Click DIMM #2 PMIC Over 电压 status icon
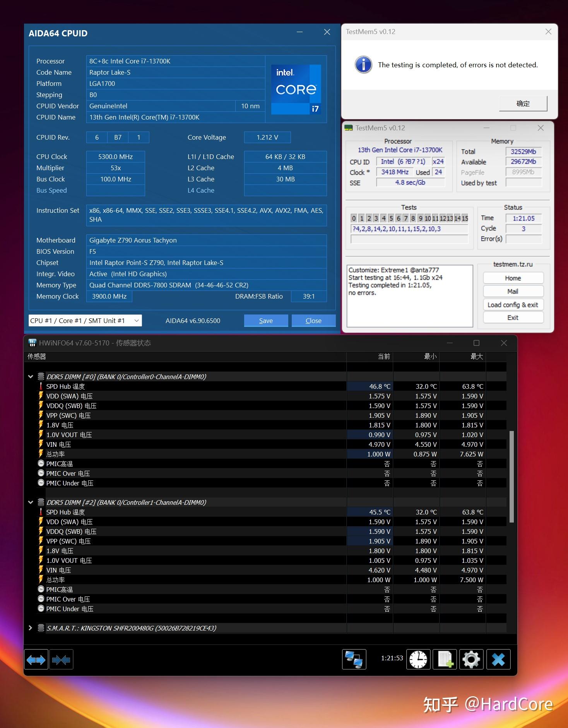 click(41, 599)
